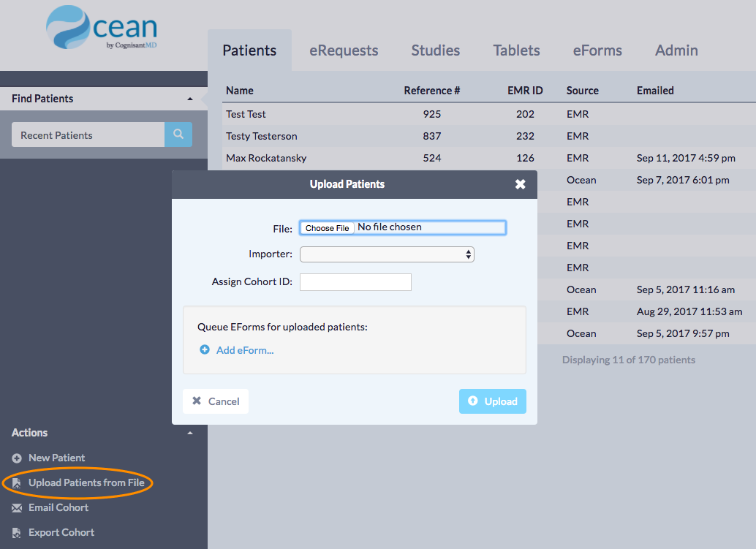Click the plus icon beside Add eForm
Viewport: 756px width, 549px height.
point(205,350)
